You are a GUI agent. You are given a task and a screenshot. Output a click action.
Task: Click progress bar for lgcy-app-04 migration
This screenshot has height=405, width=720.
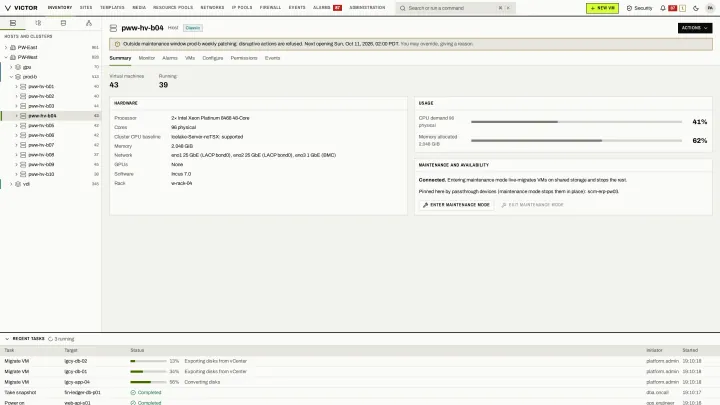point(148,382)
